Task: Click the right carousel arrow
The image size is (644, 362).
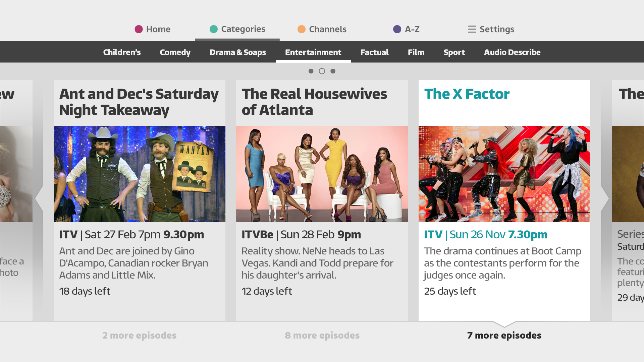Action: pos(605,198)
